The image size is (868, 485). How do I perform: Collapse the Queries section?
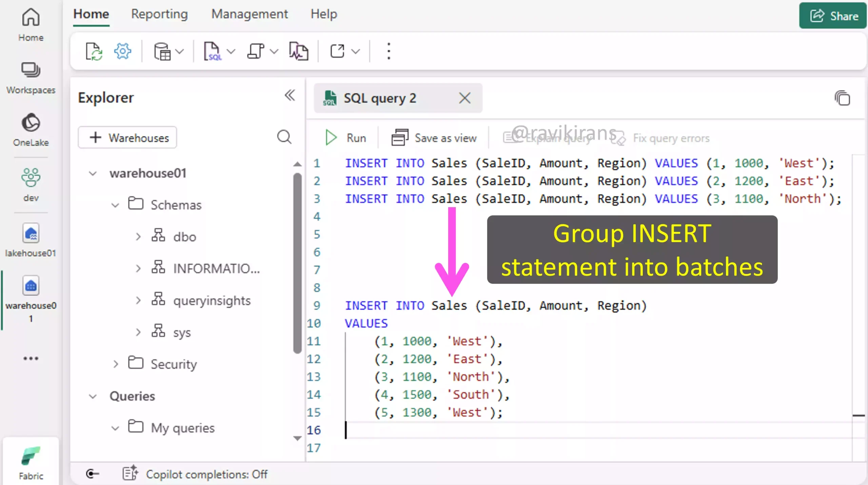(x=93, y=396)
